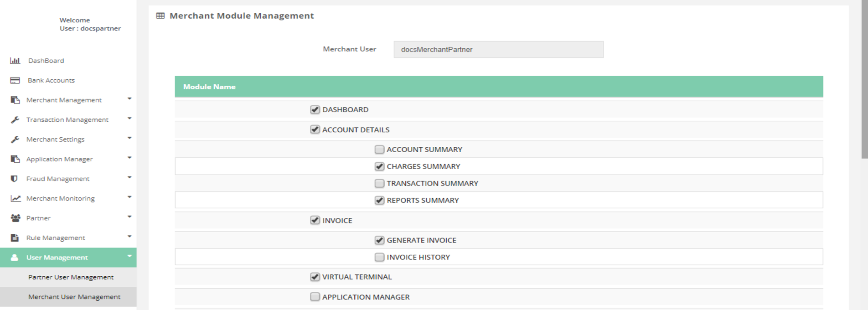Click the Application Manager sidebar icon
This screenshot has width=868, height=310.
pos(15,159)
